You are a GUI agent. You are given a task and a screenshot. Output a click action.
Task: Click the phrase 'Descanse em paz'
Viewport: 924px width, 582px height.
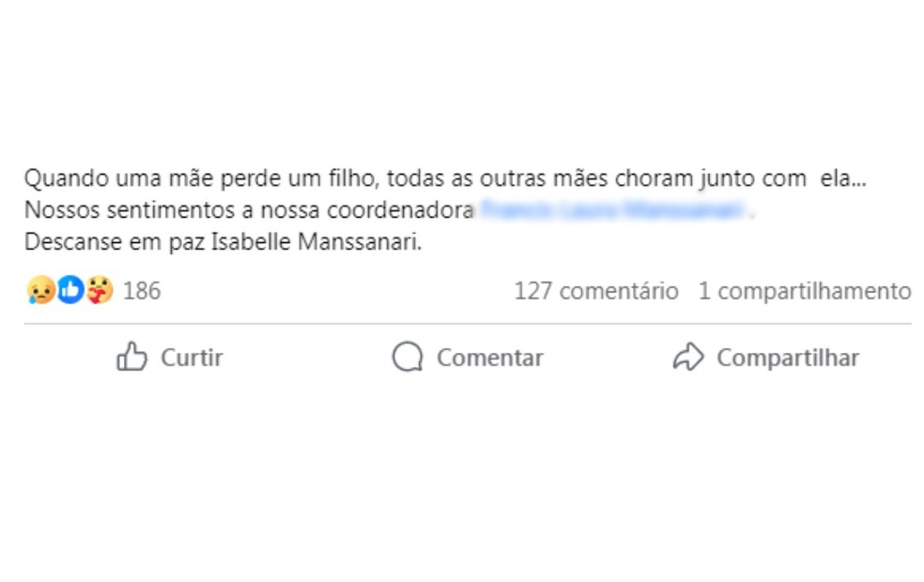point(115,241)
